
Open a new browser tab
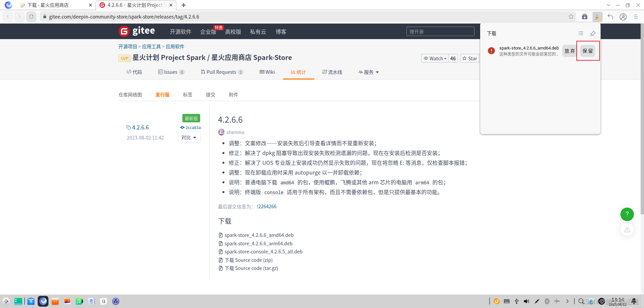click(184, 5)
